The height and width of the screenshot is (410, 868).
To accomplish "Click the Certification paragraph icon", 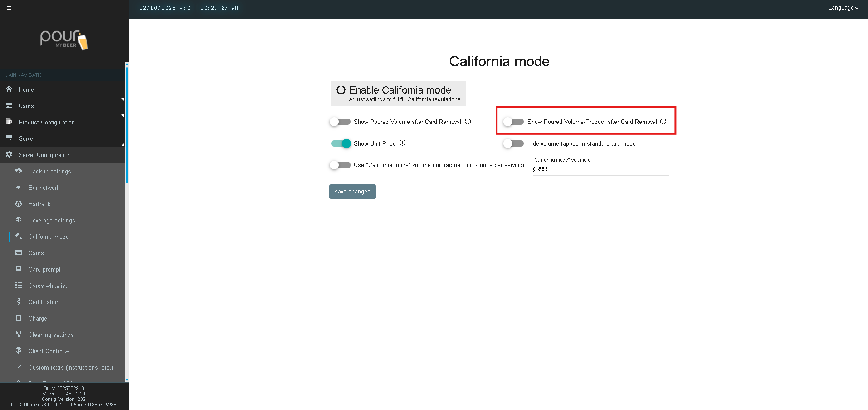I will click(19, 302).
